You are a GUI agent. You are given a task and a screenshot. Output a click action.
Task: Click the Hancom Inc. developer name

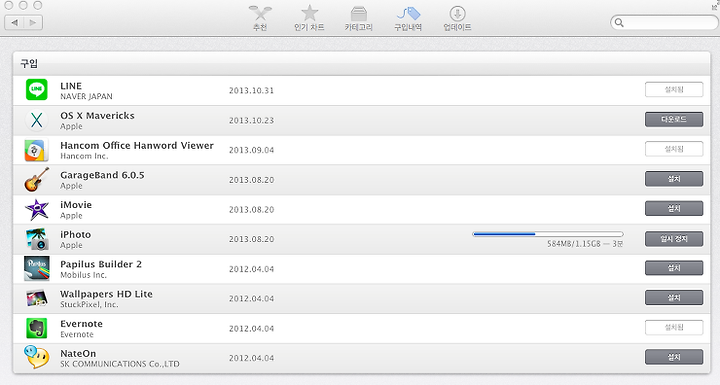[84, 156]
